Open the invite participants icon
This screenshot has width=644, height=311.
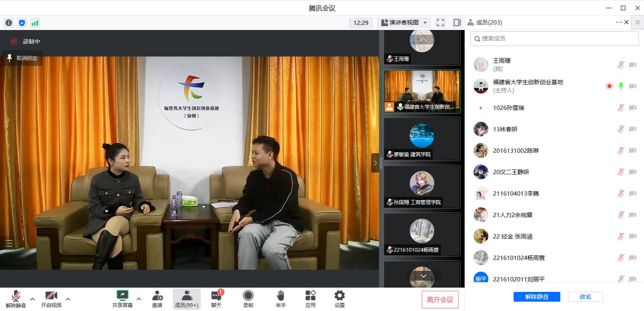[x=157, y=299]
